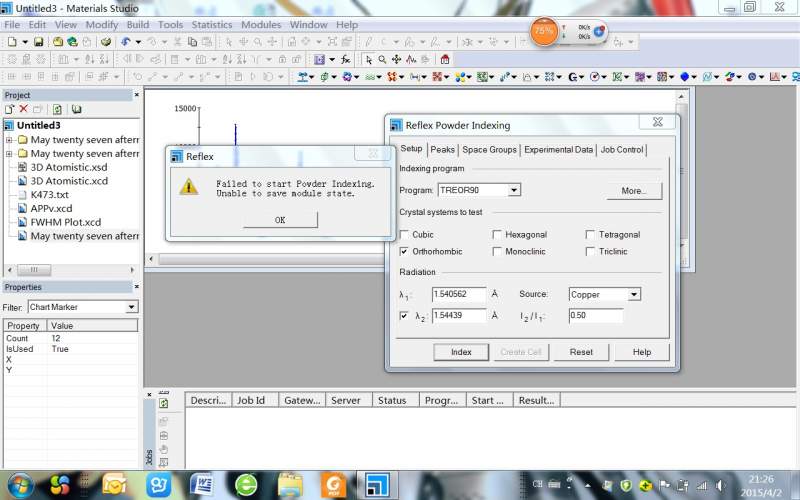Screen dimensions: 800x500
Task: Click the Undo arrow icon in toolbar
Action: [126, 42]
